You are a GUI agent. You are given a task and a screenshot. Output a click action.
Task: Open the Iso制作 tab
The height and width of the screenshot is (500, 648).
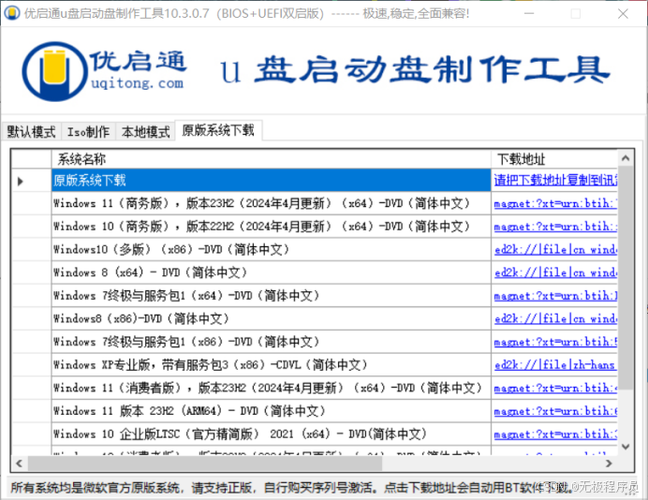pos(88,132)
